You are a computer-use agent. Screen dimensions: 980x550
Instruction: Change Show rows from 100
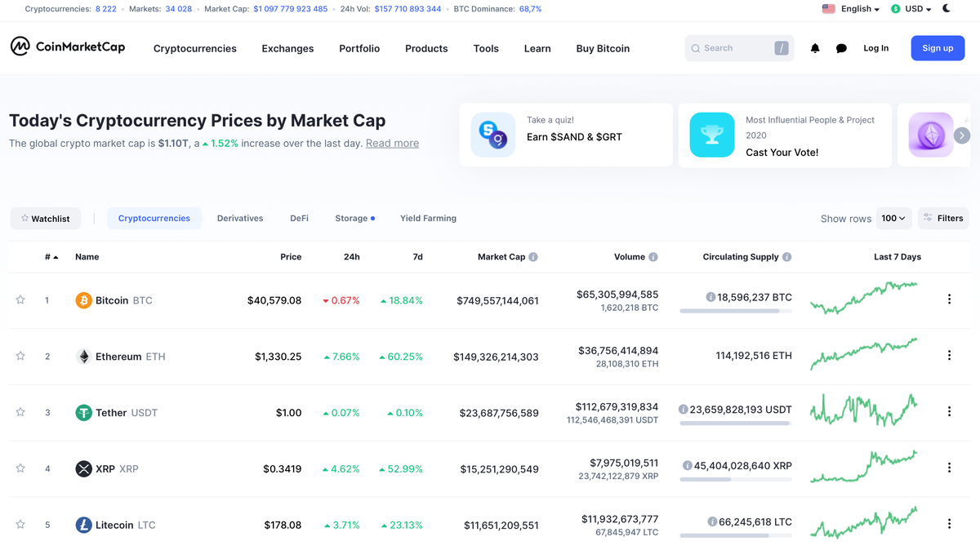tap(893, 218)
